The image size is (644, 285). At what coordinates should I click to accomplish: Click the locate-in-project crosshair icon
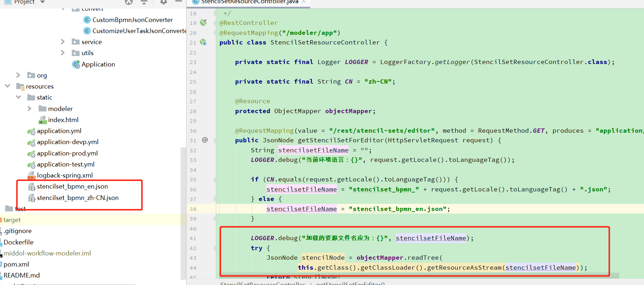point(129,2)
